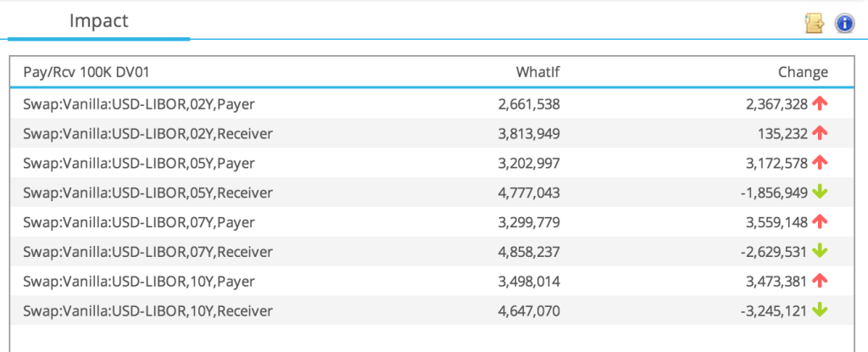The height and width of the screenshot is (352, 868).
Task: Open the blue info icon
Action: point(844,23)
